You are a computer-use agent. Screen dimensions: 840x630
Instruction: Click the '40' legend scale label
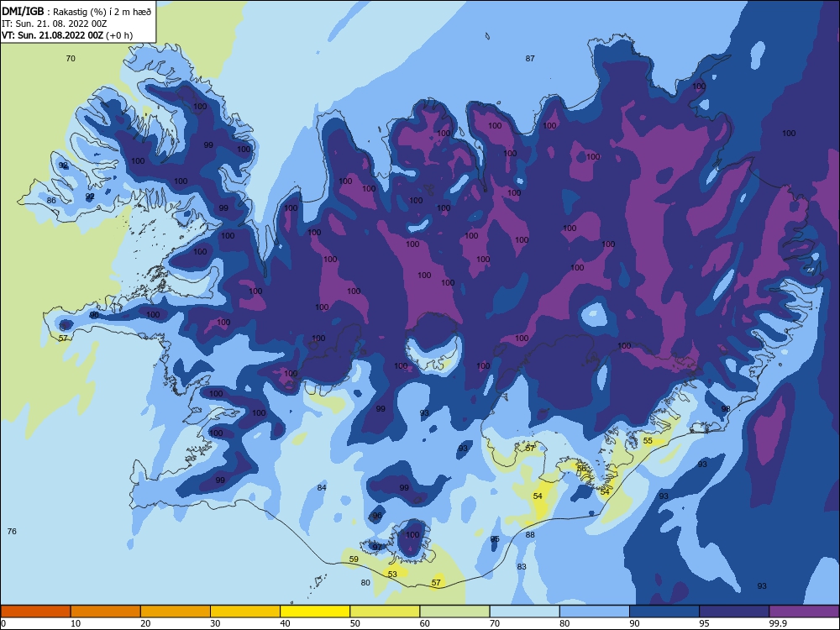coord(285,623)
